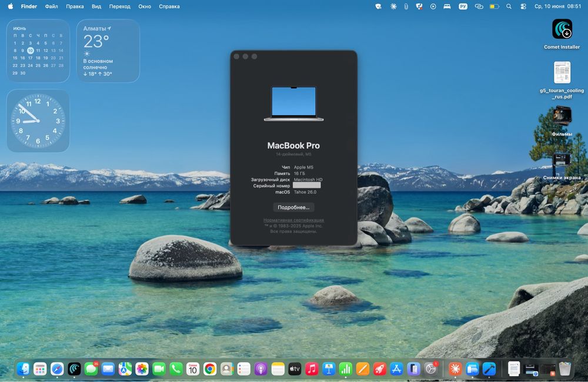Open Control Center in the menu bar
The height and width of the screenshot is (382, 588).
pos(523,6)
